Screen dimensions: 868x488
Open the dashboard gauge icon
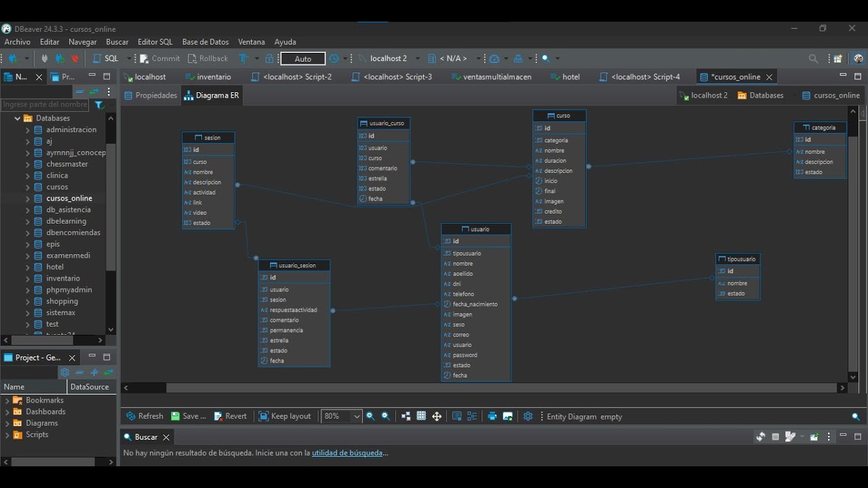pyautogui.click(x=494, y=58)
